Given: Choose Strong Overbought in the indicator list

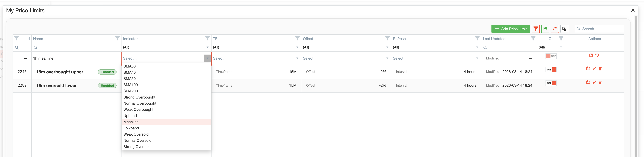Looking at the screenshot, I should pos(139,97).
